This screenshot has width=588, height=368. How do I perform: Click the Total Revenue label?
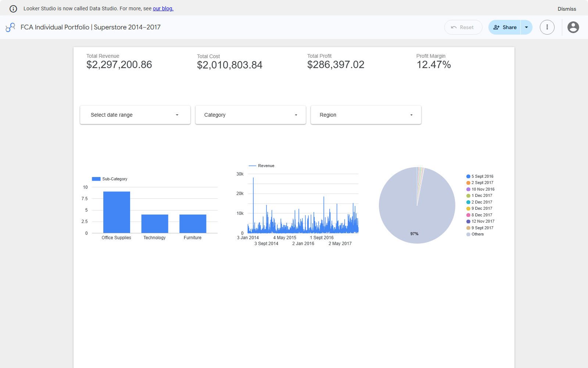pos(103,56)
